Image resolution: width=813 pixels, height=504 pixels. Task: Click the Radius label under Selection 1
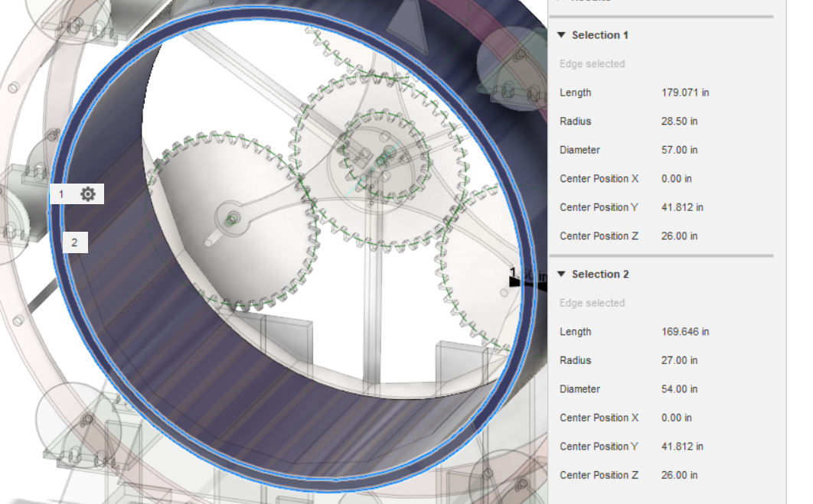pos(575,121)
